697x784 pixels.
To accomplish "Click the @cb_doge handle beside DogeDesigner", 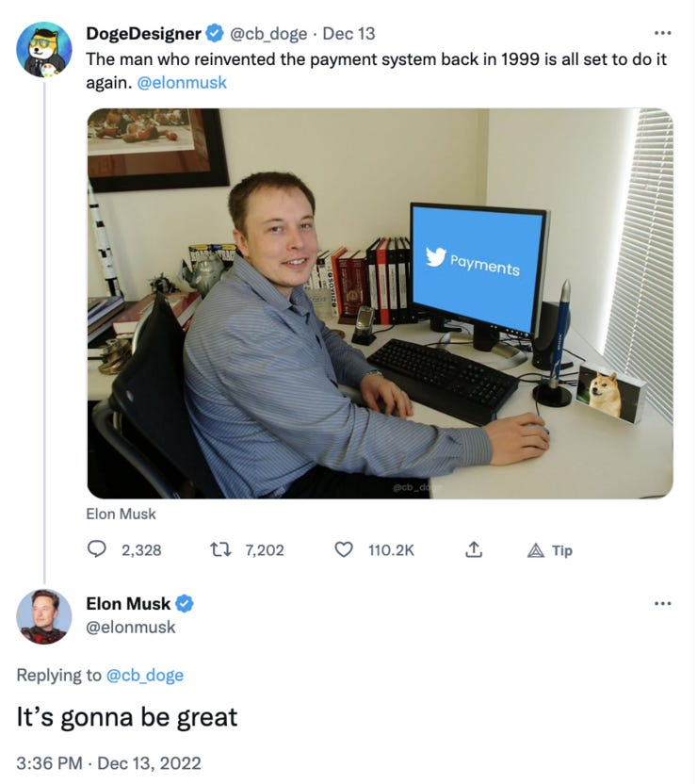I will (268, 34).
